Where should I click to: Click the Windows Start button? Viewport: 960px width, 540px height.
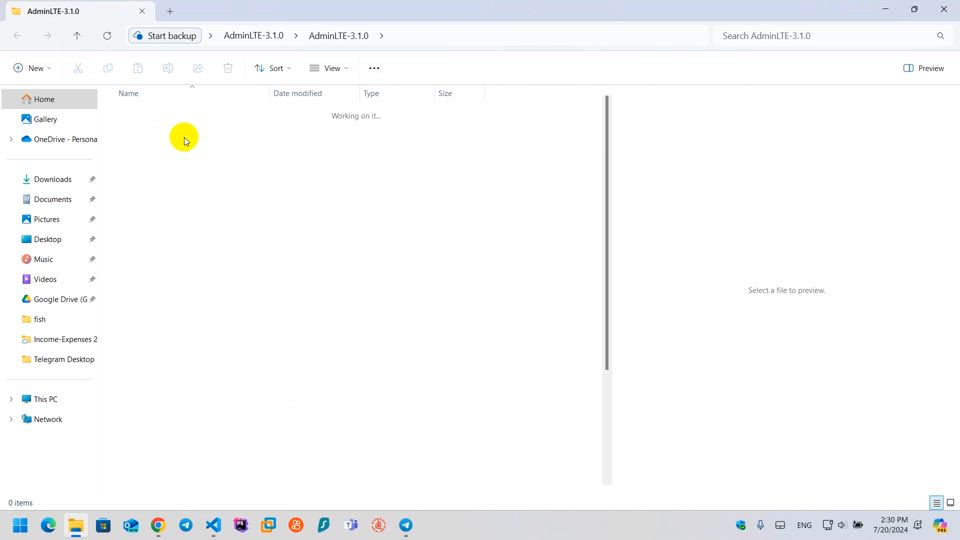(x=20, y=525)
